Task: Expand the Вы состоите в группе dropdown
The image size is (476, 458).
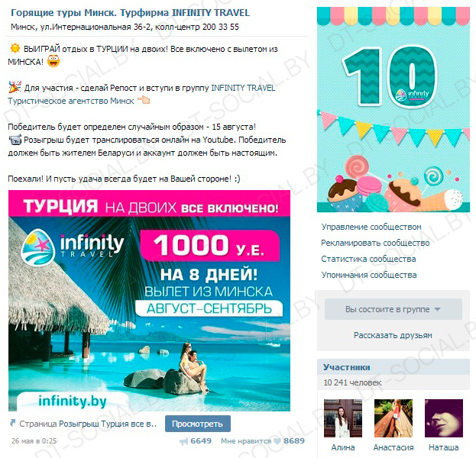Action: [x=393, y=309]
